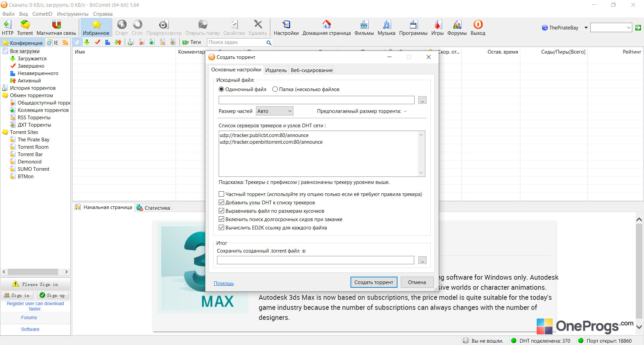The height and width of the screenshot is (345, 644).
Task: Switch to the Основные настройки tab
Action: tap(236, 70)
